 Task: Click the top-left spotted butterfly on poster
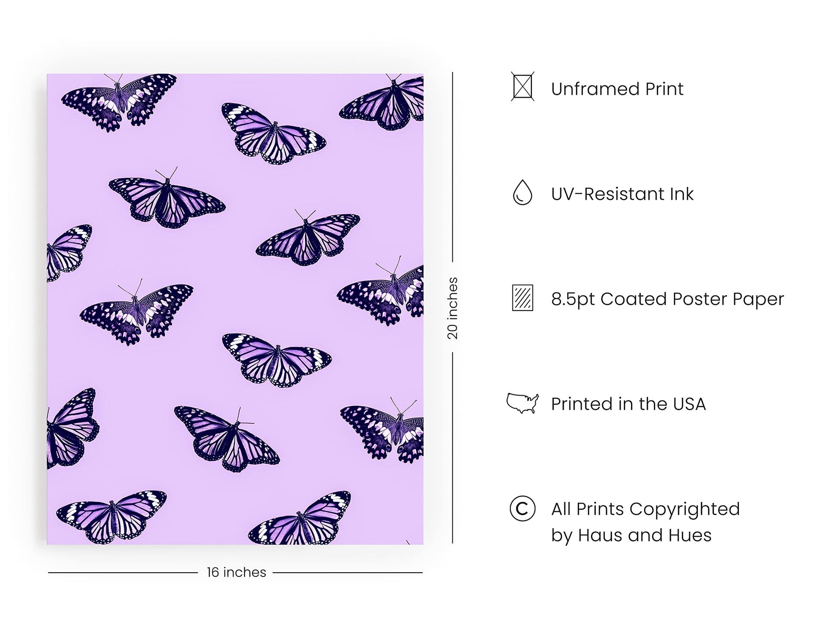[119, 101]
